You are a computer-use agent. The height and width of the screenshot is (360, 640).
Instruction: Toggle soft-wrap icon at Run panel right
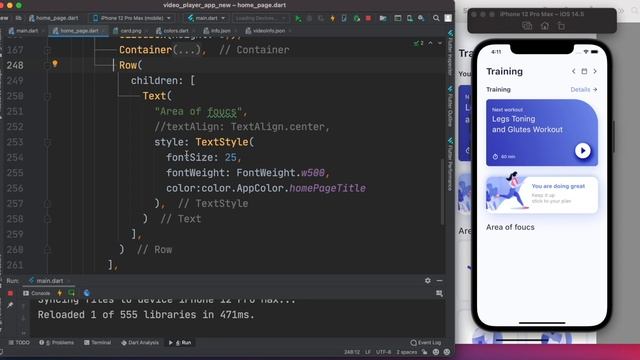pos(439,293)
